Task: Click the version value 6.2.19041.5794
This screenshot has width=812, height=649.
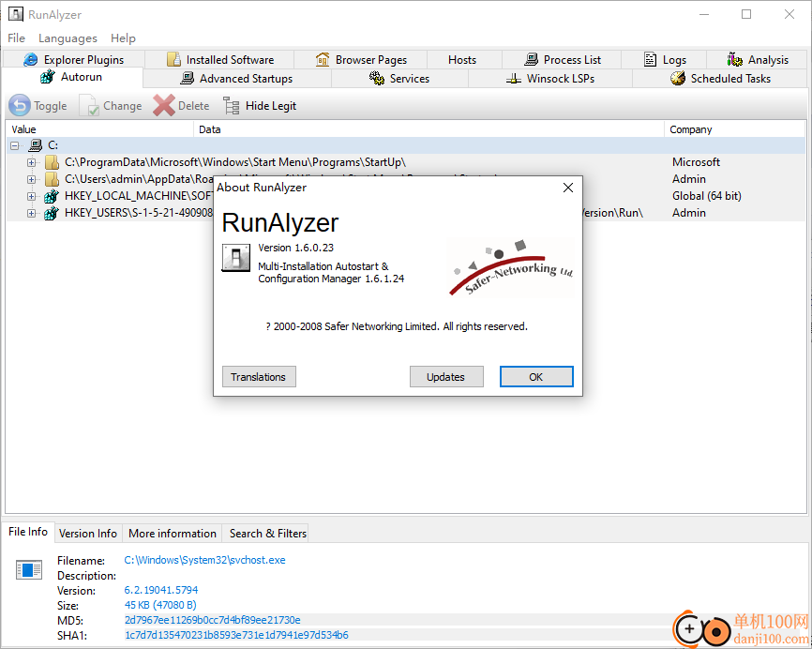Action: tap(161, 590)
